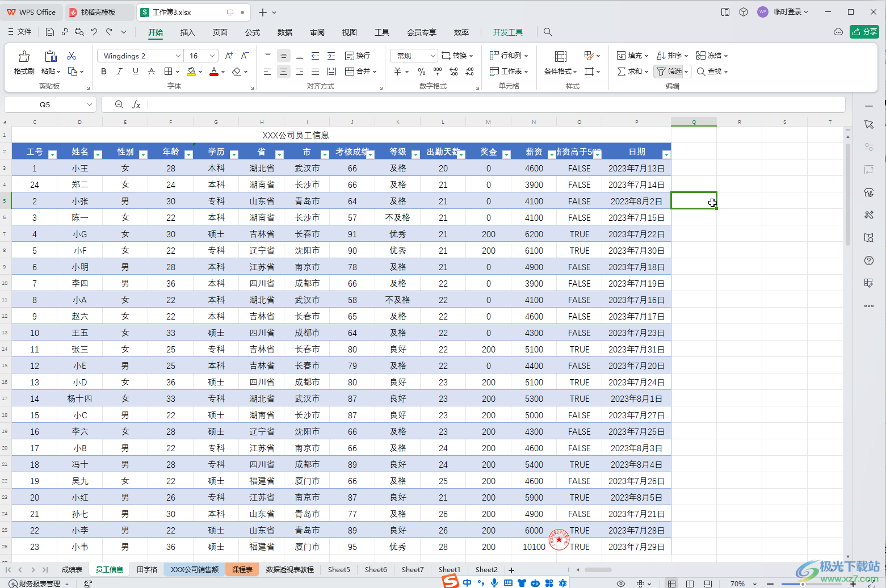
Task: Click the scissors Cut icon
Action: click(72, 56)
